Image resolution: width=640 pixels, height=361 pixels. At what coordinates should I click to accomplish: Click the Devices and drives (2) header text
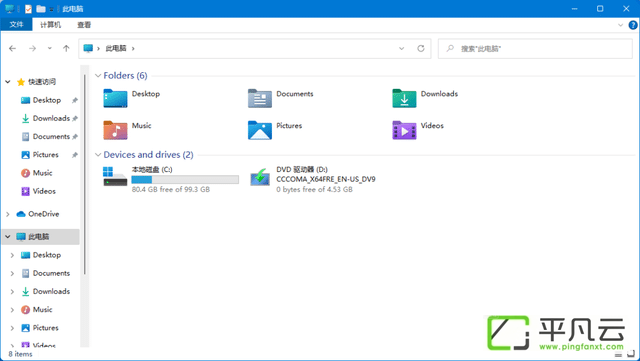tap(149, 155)
